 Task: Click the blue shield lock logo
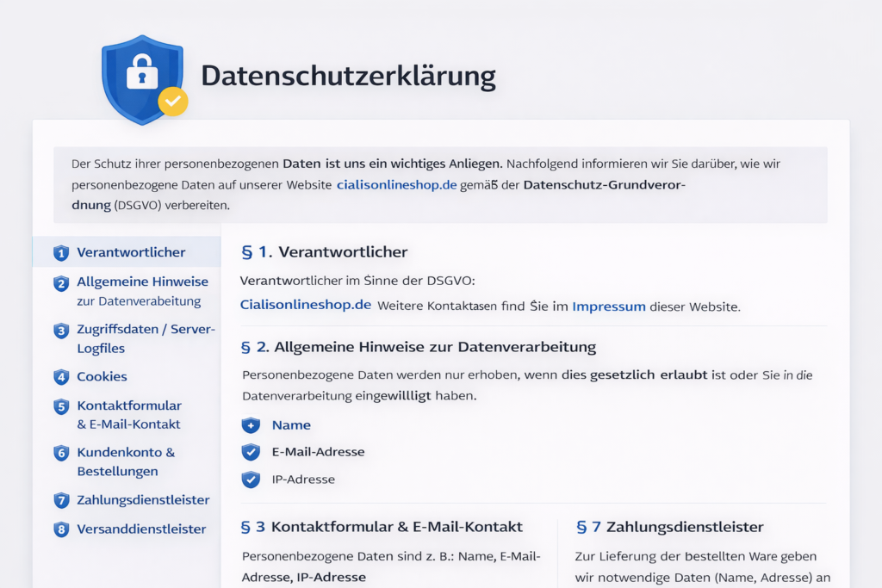[x=140, y=79]
